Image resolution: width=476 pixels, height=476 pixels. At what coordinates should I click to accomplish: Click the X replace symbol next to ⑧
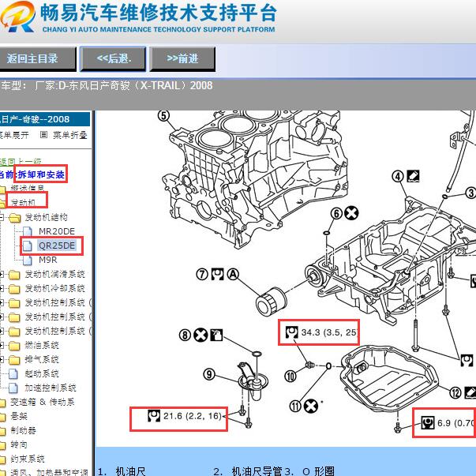click(x=201, y=335)
